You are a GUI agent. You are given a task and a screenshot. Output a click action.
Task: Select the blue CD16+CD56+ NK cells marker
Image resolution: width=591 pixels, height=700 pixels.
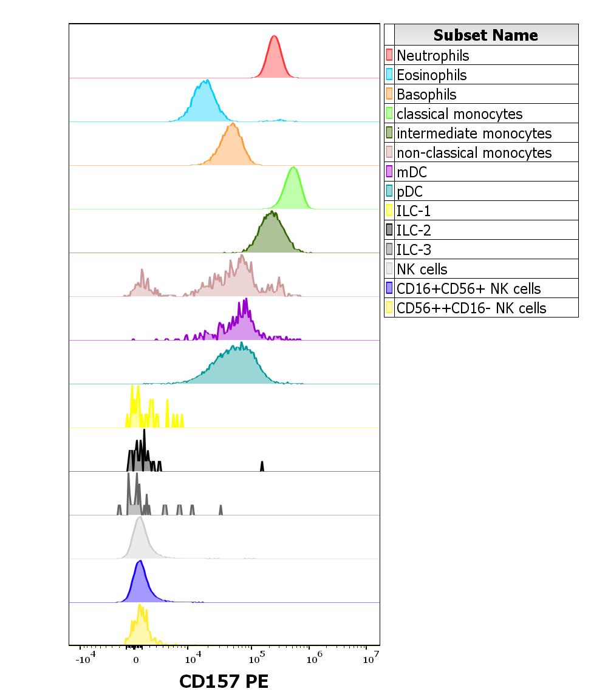(389, 288)
